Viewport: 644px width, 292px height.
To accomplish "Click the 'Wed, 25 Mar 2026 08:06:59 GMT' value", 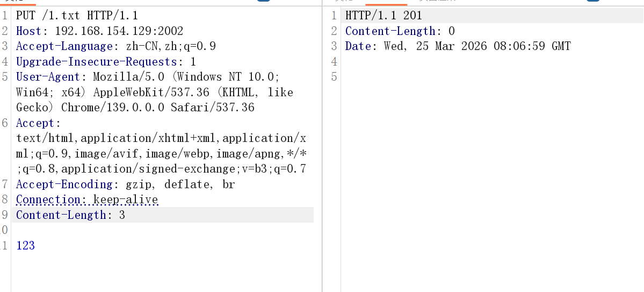I will click(477, 46).
